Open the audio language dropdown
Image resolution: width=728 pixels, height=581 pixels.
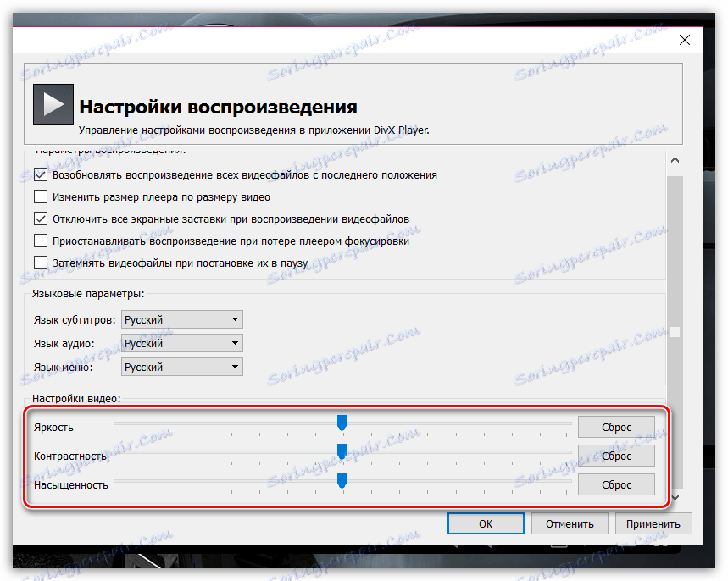234,343
